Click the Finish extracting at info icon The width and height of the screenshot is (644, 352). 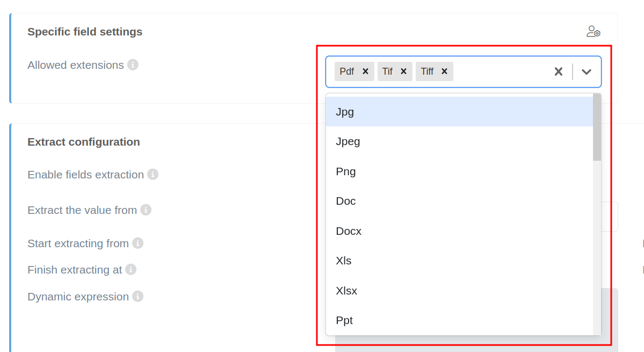coord(131,270)
